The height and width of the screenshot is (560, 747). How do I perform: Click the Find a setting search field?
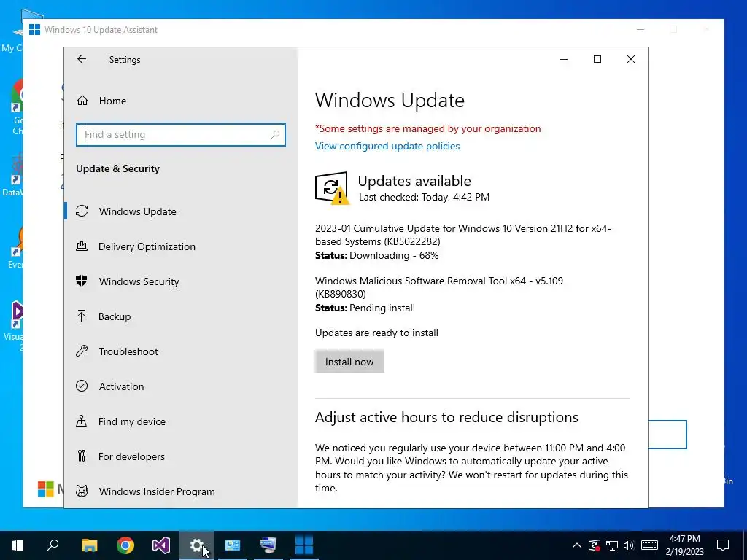point(181,135)
